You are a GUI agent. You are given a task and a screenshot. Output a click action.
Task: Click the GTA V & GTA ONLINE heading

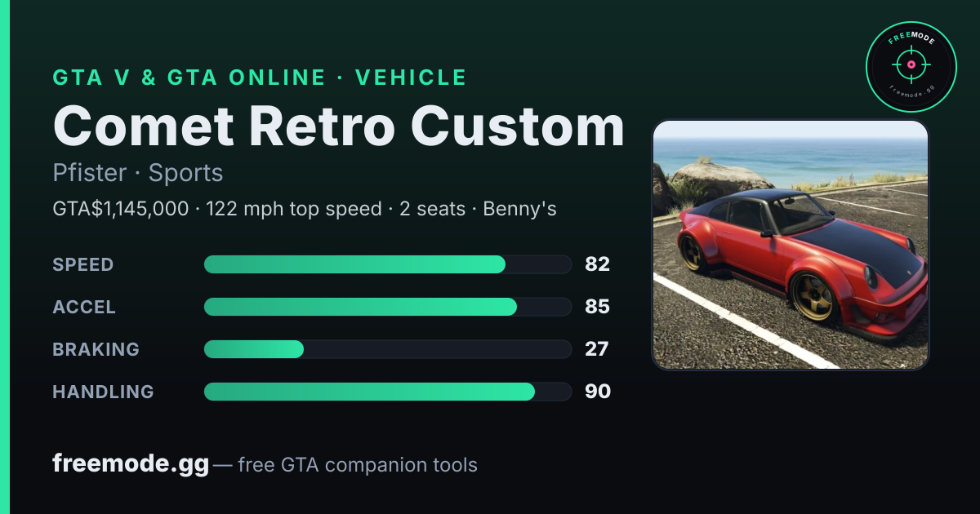[x=189, y=78]
